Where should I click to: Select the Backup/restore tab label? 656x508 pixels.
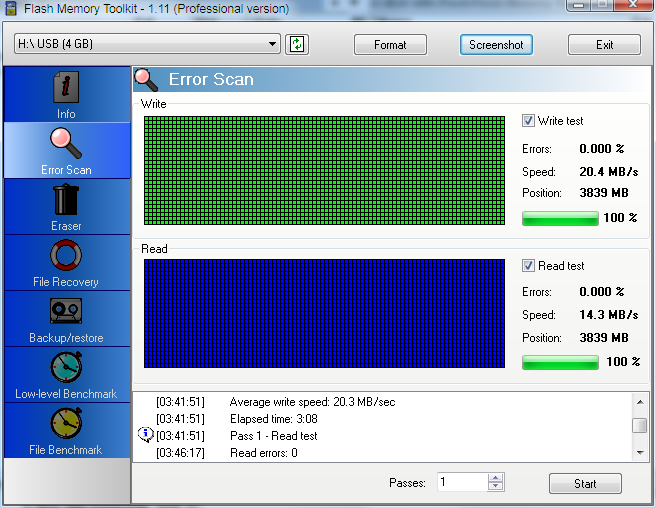(x=66, y=338)
